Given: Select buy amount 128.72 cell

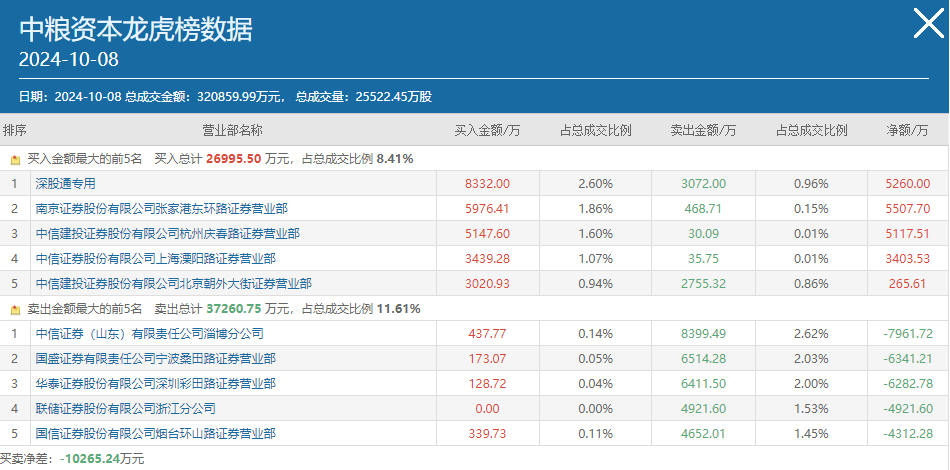Looking at the screenshot, I should coord(488,383).
